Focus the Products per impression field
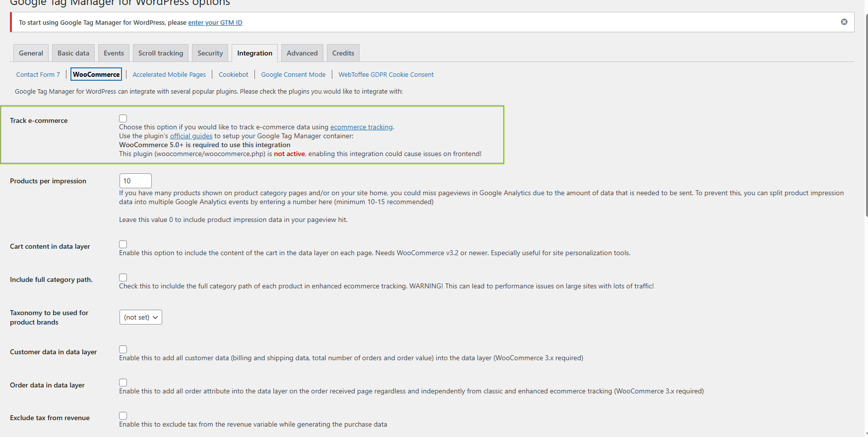Screen dimensions: 868x437 (x=135, y=181)
